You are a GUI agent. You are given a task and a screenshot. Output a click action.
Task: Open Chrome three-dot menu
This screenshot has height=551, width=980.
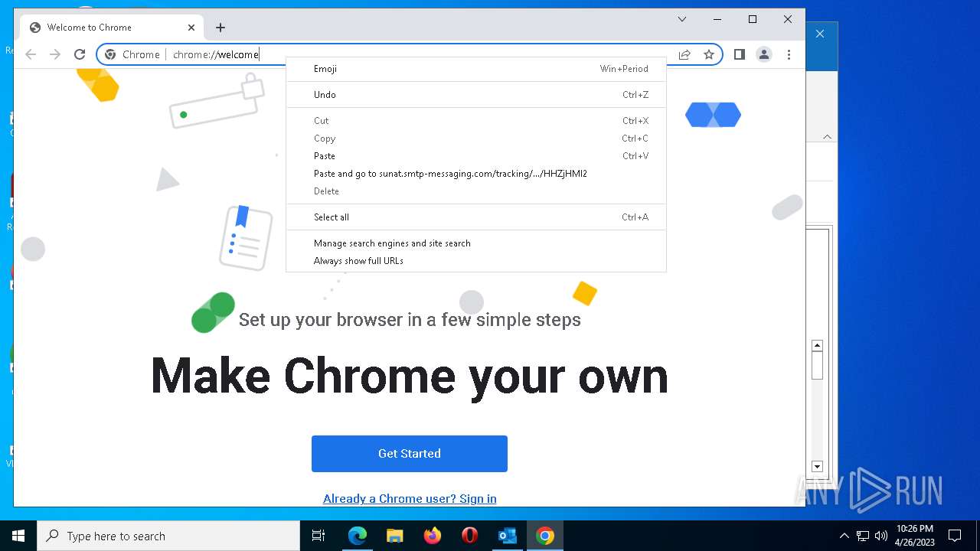tap(789, 54)
